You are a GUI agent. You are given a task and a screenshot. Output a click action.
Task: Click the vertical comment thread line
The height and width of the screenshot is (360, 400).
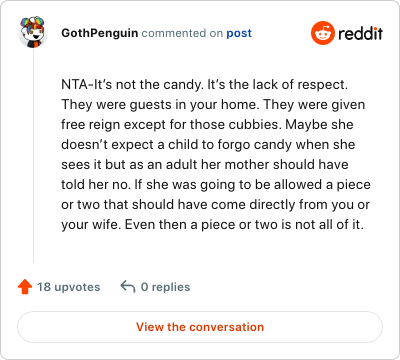33,155
